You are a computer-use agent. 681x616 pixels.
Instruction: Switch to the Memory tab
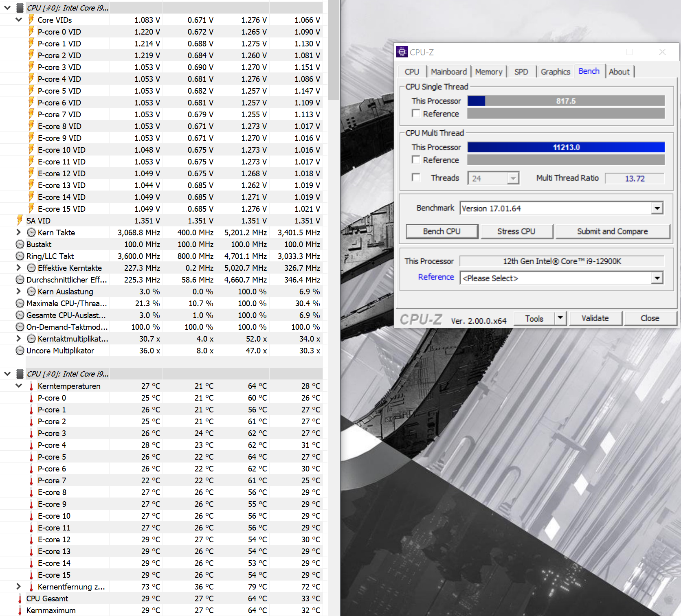[x=489, y=72]
